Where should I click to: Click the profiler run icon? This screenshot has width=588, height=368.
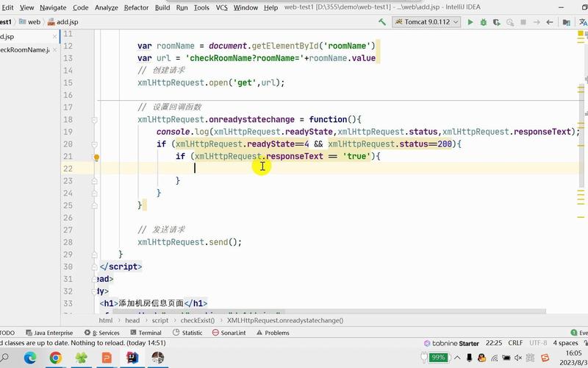[510, 22]
